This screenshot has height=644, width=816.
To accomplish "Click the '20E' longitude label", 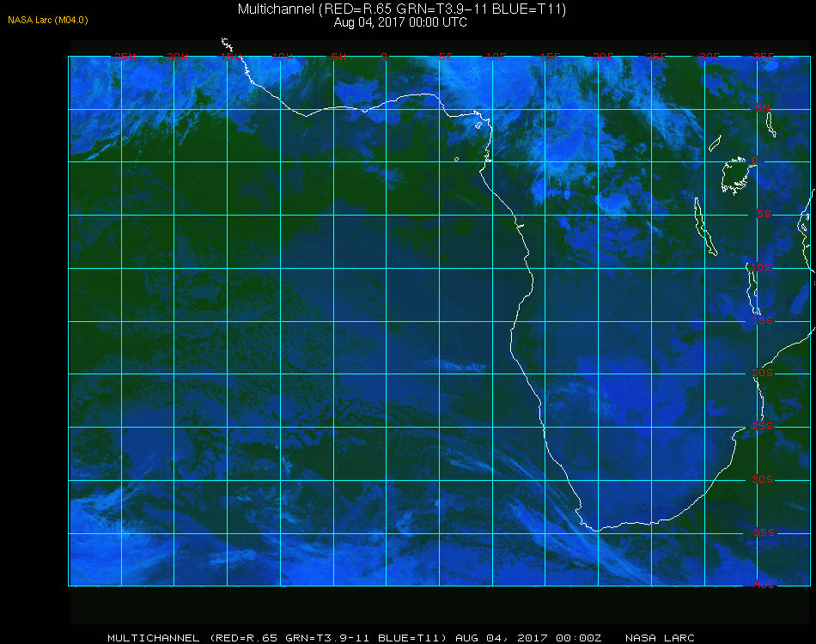I will pyautogui.click(x=603, y=57).
